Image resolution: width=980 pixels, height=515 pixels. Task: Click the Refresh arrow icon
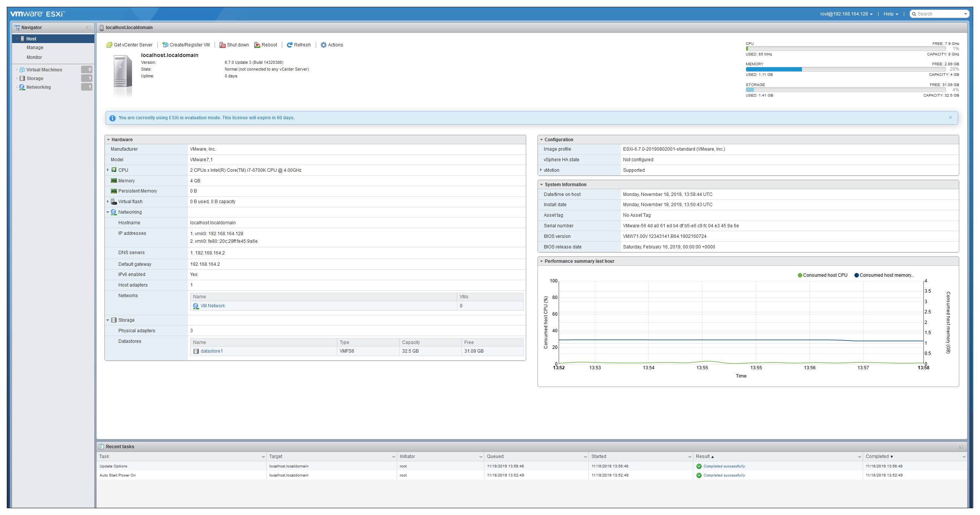[x=289, y=45]
